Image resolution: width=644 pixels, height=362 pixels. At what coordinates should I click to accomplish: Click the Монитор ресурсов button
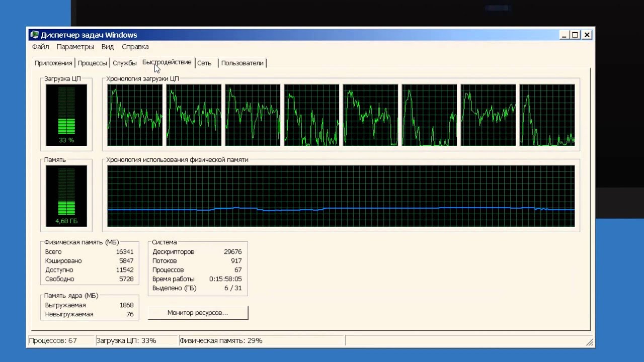point(198,313)
